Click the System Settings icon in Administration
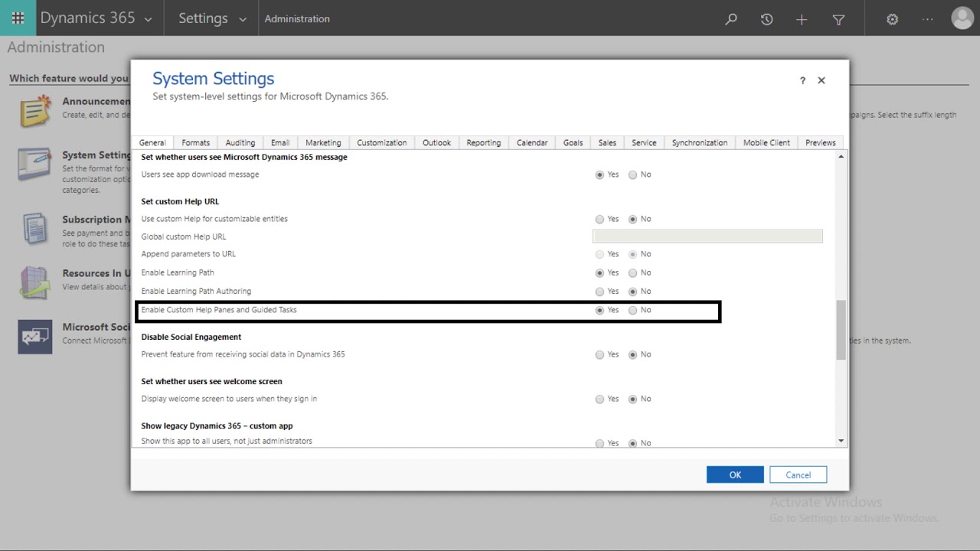980x551 pixels. point(35,165)
